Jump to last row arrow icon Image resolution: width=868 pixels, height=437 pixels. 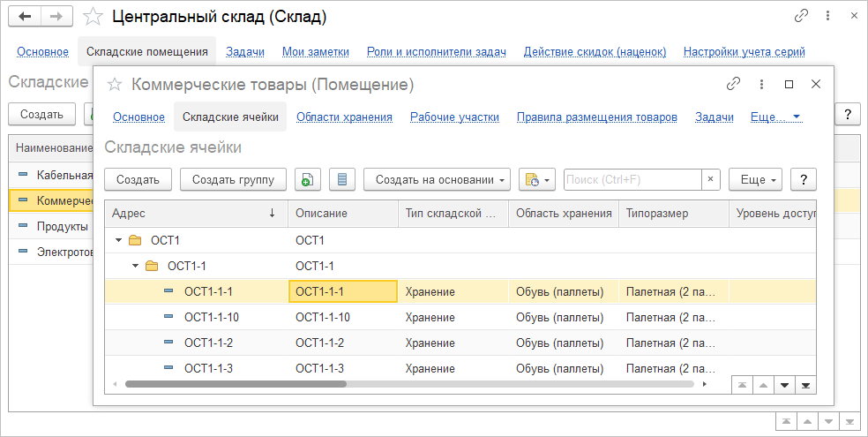click(x=805, y=385)
